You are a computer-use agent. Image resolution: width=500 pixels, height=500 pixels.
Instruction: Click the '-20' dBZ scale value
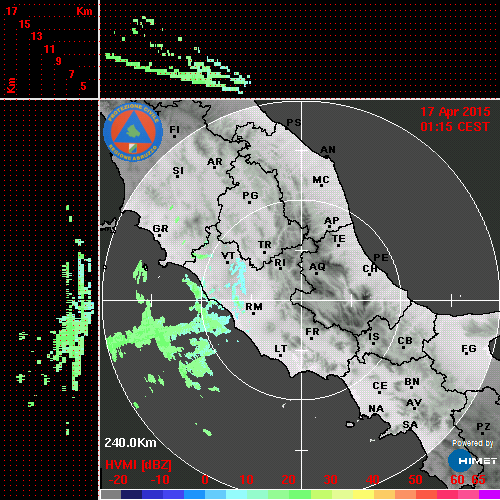[118, 480]
